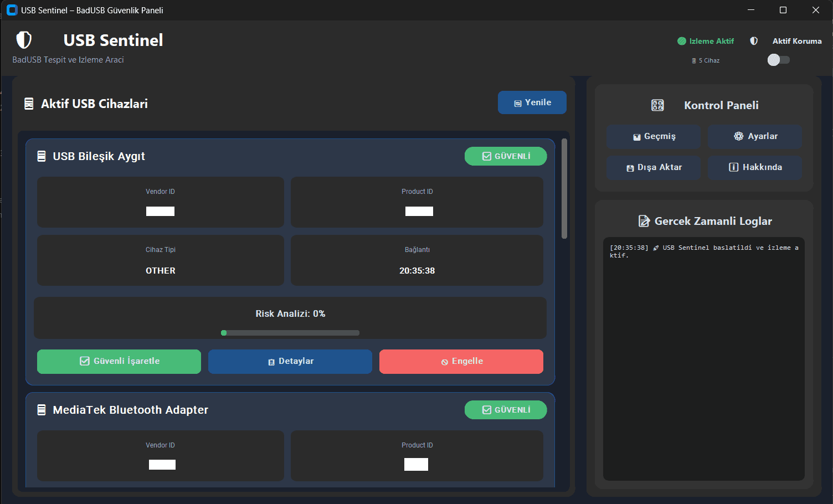Image resolution: width=833 pixels, height=504 pixels.
Task: Block the device with the Engelle button
Action: 461,362
